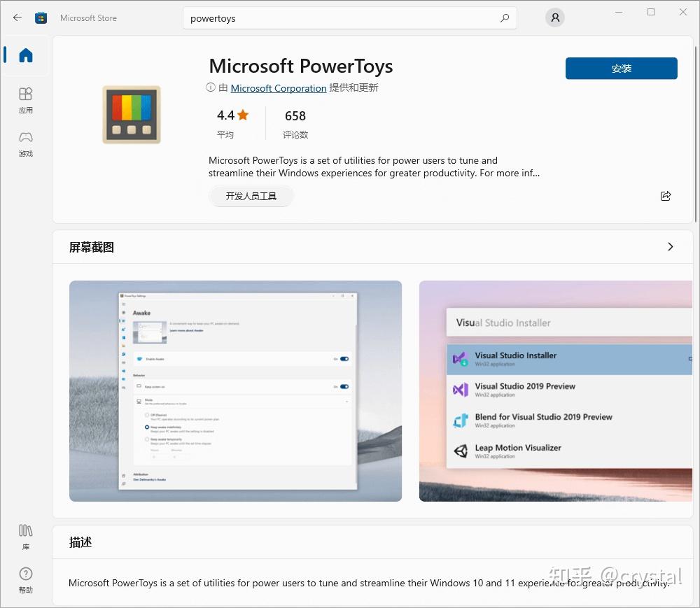Open the account profile icon

coord(554,17)
